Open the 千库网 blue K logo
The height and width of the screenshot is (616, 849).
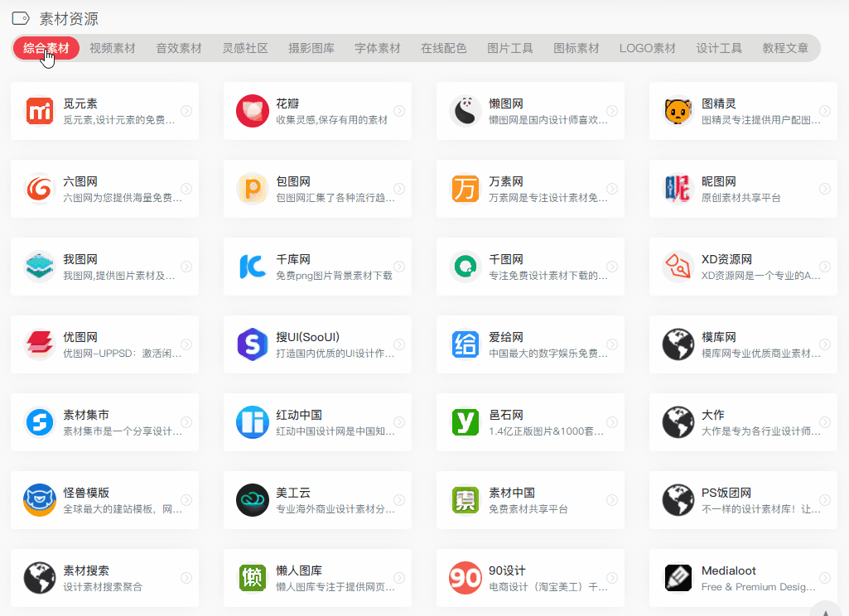(x=253, y=267)
